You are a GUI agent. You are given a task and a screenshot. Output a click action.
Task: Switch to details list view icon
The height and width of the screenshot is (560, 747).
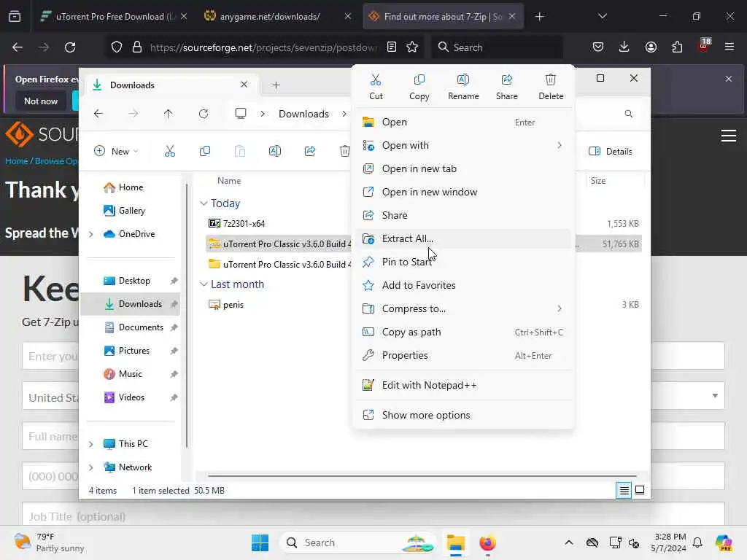pyautogui.click(x=624, y=490)
